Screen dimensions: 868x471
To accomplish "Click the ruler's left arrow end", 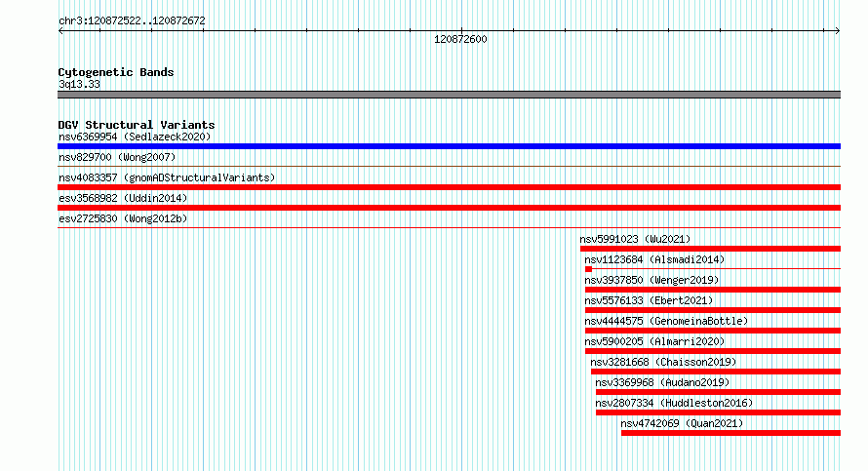I will point(60,31).
